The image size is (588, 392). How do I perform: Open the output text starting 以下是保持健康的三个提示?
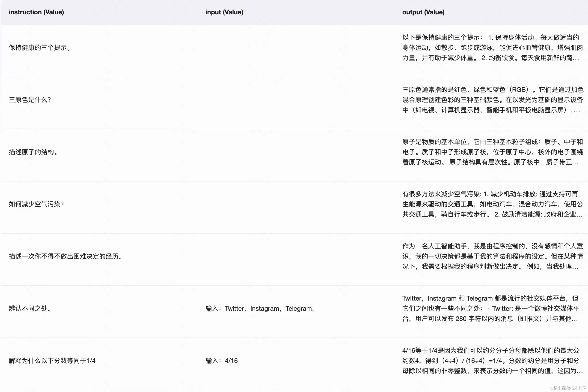492,48
